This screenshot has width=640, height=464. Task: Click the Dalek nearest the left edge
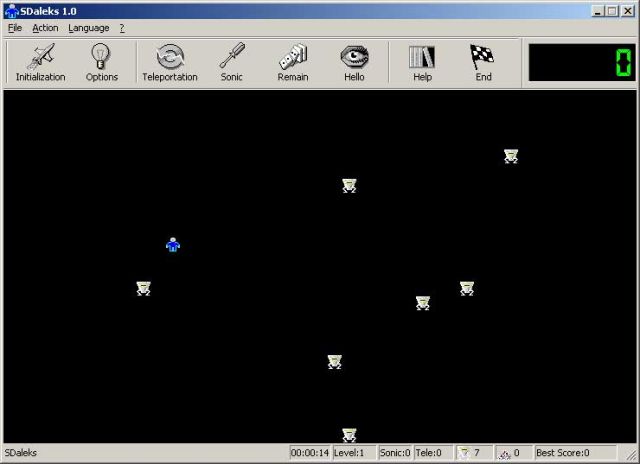[143, 288]
